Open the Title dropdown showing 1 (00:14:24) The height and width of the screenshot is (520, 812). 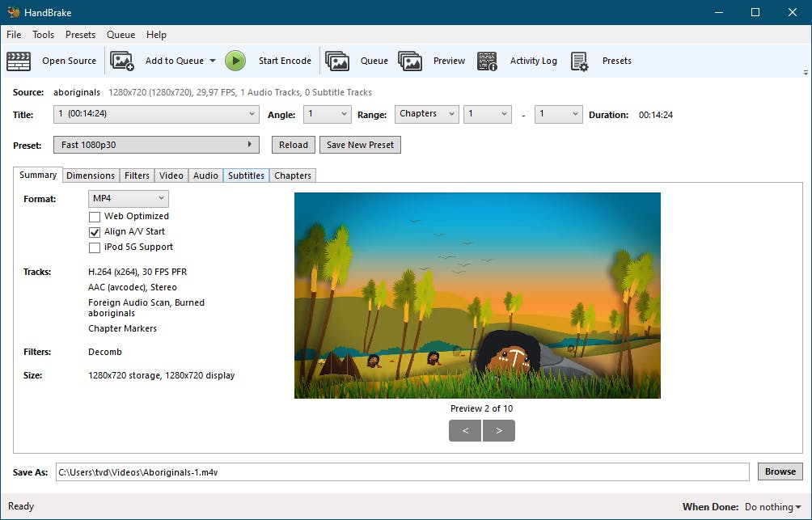156,114
